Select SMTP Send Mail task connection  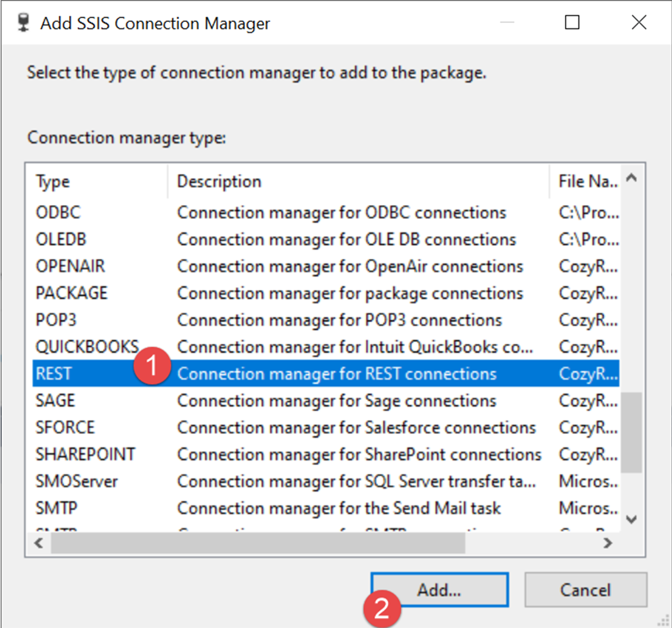click(57, 508)
